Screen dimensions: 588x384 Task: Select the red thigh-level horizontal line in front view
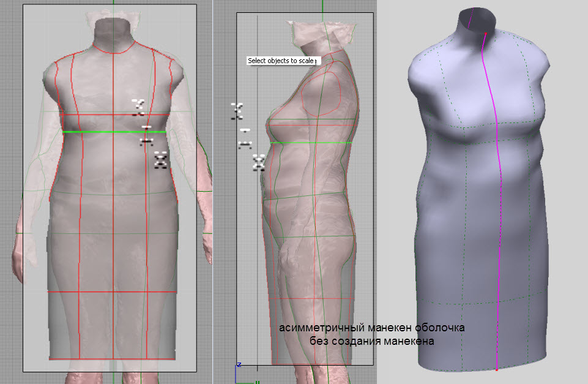tap(112, 292)
